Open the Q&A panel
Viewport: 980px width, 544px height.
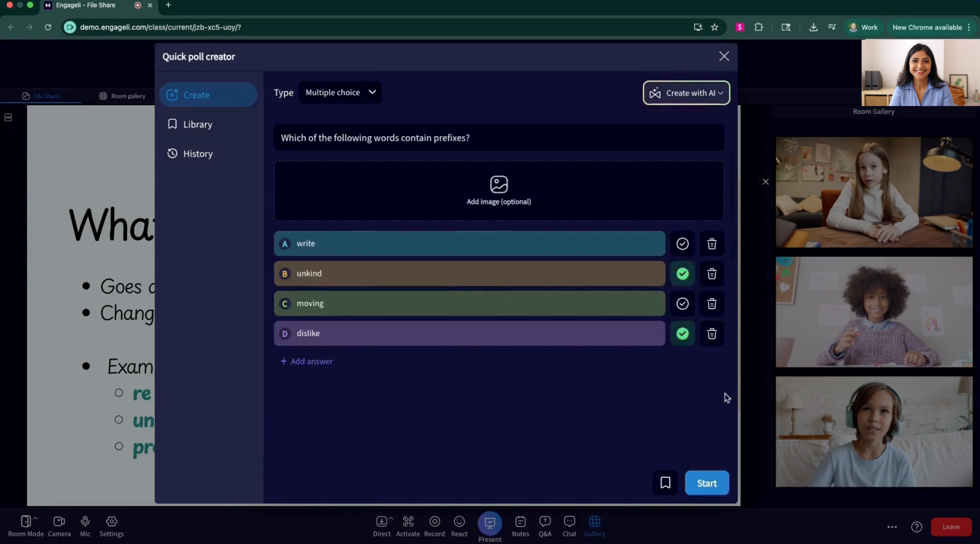point(545,527)
